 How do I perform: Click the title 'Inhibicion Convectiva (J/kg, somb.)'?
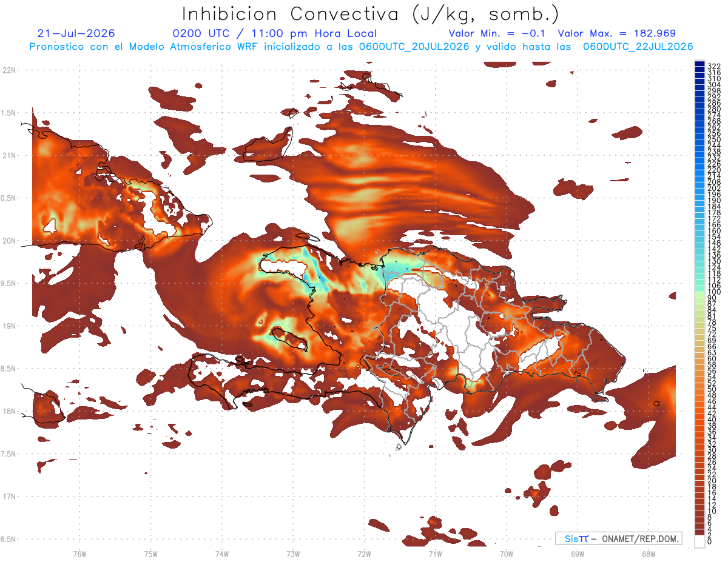tap(370, 15)
